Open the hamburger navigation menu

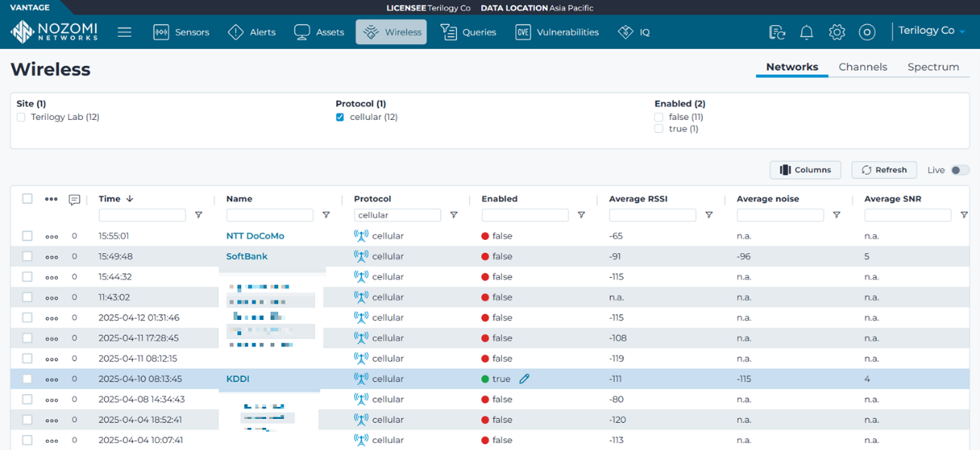(125, 32)
